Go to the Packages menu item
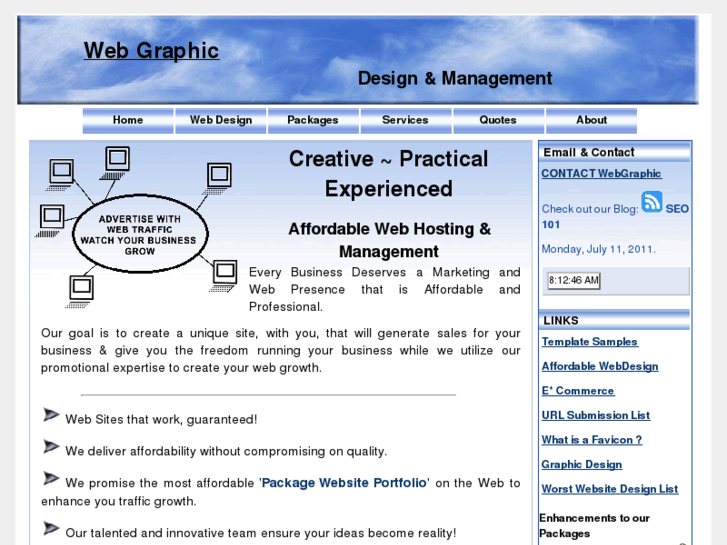 [x=313, y=121]
